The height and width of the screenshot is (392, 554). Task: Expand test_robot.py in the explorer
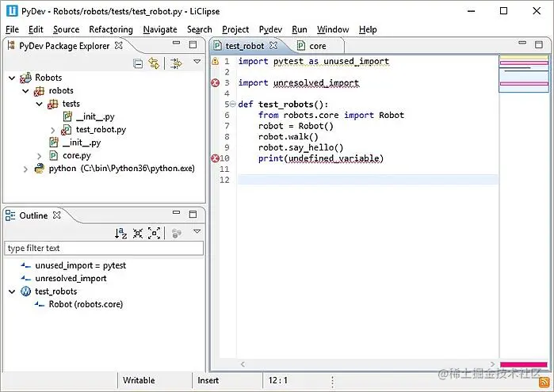pos(52,130)
